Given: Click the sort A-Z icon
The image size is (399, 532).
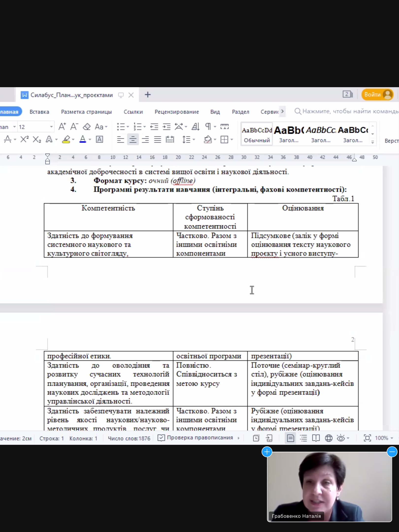Looking at the screenshot, I should pyautogui.click(x=196, y=127).
